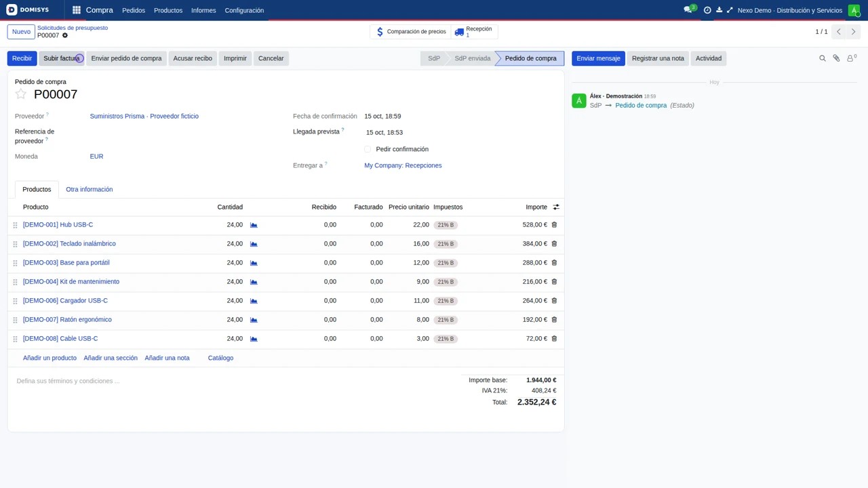This screenshot has height=488, width=868.
Task: Enable the Pedir confirmación checkbox
Action: tap(368, 149)
